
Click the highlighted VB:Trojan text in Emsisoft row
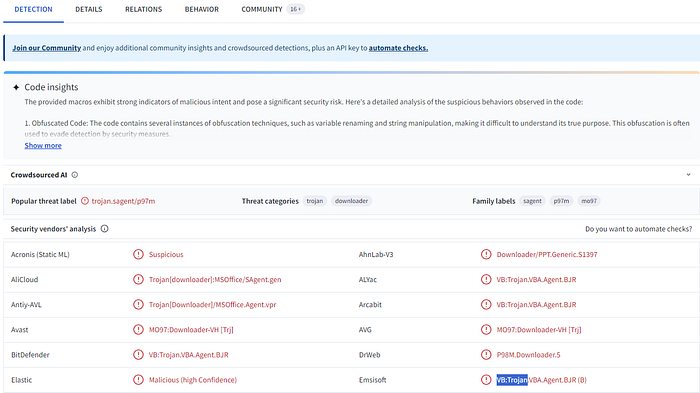coord(512,380)
